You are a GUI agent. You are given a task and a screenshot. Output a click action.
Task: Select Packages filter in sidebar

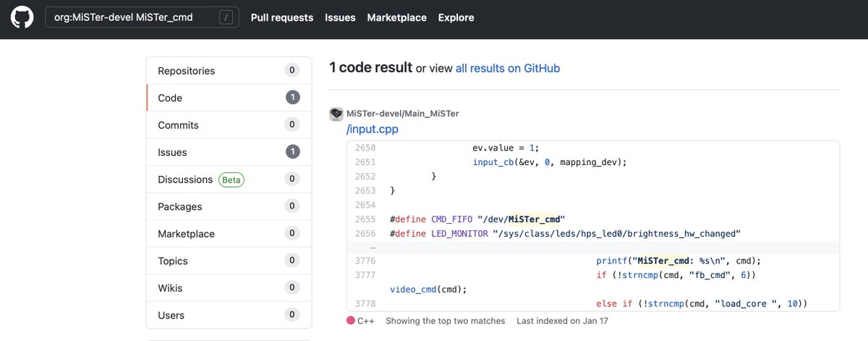click(x=229, y=206)
